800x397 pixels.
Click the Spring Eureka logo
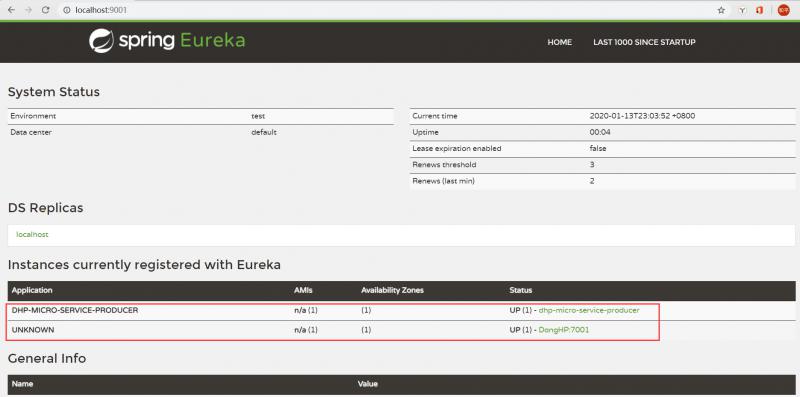click(x=167, y=41)
